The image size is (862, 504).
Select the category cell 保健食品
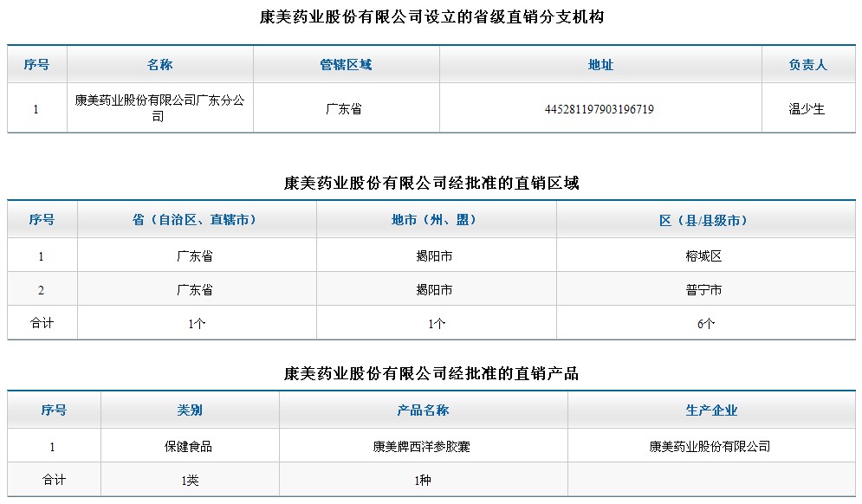click(x=187, y=444)
